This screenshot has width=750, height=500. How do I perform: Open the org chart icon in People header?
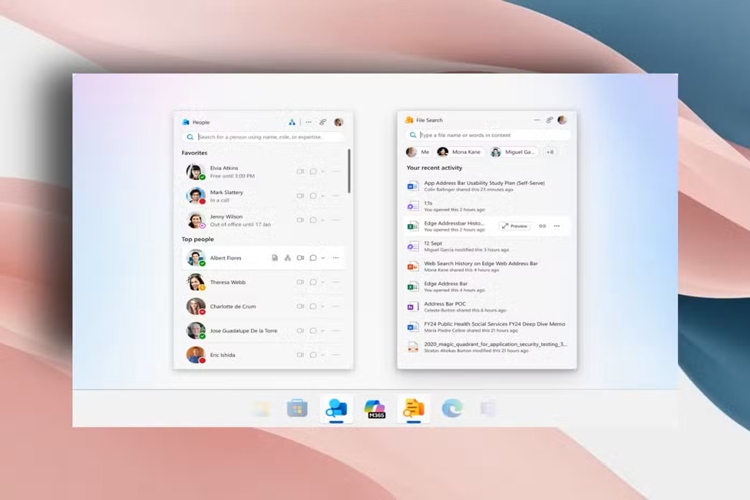pyautogui.click(x=292, y=122)
